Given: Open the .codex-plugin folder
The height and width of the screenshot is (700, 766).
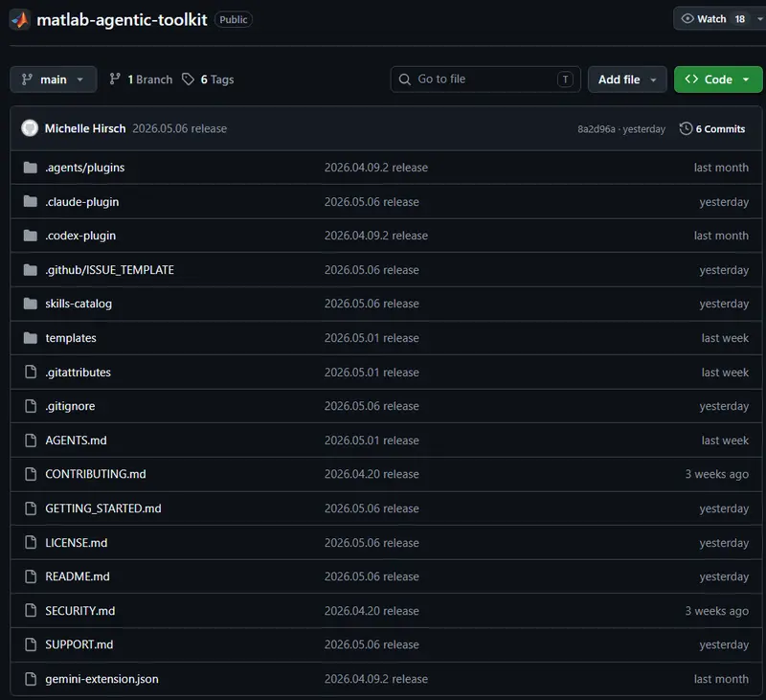Looking at the screenshot, I should coord(80,236).
